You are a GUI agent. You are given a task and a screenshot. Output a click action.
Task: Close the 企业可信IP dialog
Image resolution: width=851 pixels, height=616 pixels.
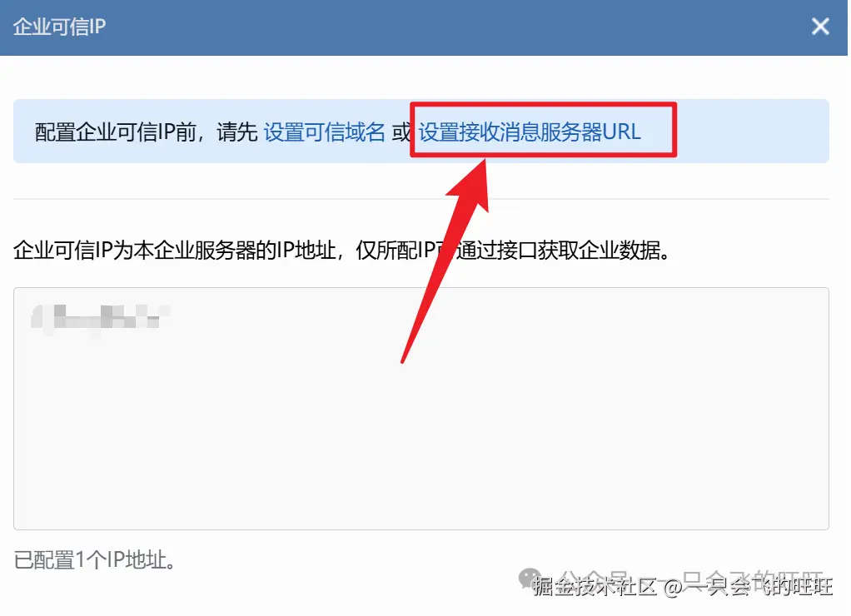tap(820, 26)
